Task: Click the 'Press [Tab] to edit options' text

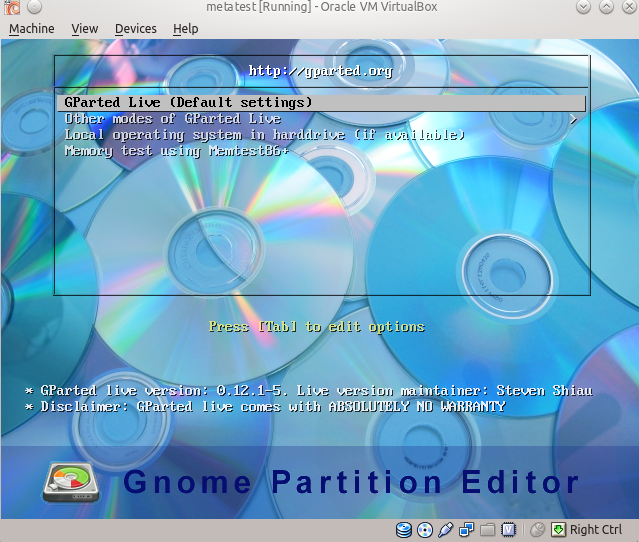Action: pyautogui.click(x=317, y=327)
